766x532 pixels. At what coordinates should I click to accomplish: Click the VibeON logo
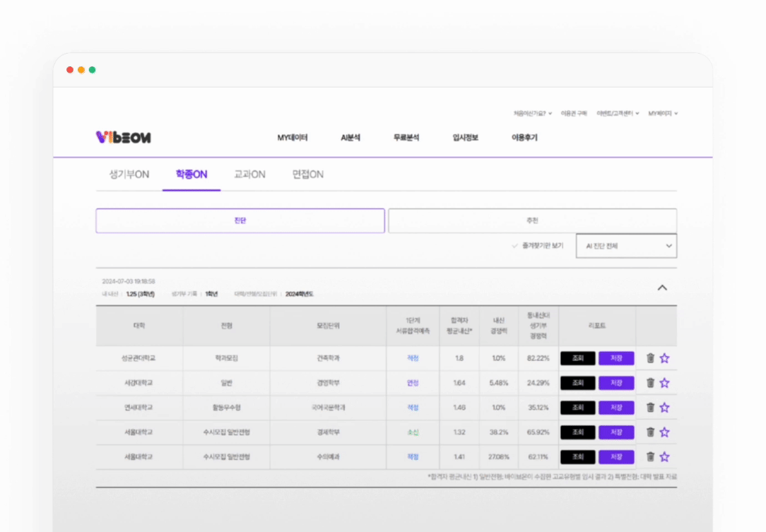(124, 138)
